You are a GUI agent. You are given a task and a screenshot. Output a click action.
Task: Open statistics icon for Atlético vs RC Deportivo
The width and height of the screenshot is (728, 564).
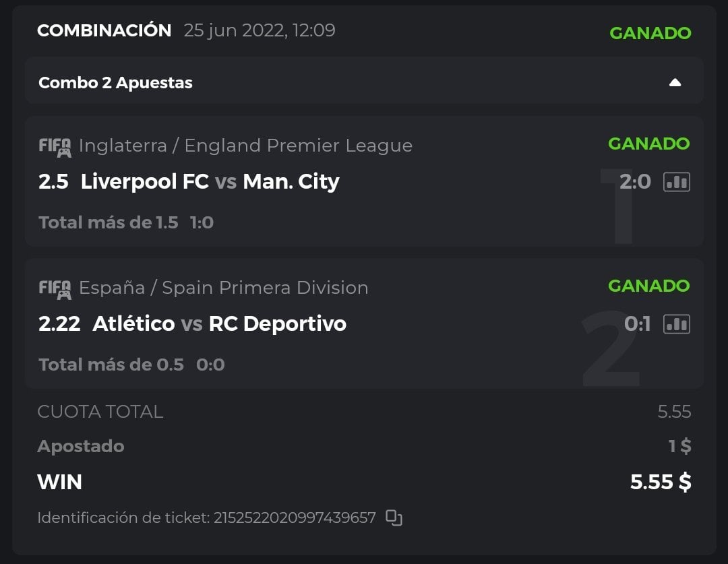pyautogui.click(x=677, y=324)
